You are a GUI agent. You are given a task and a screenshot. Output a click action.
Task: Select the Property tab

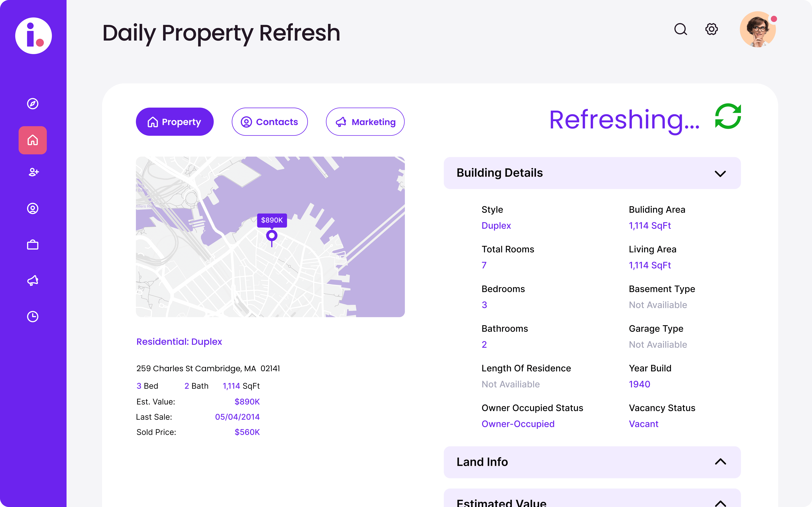pyautogui.click(x=175, y=122)
